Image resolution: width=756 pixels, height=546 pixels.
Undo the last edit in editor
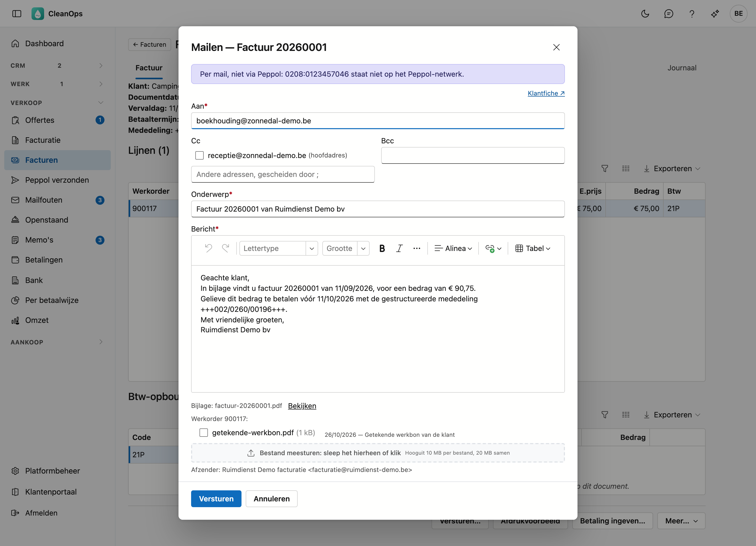209,248
